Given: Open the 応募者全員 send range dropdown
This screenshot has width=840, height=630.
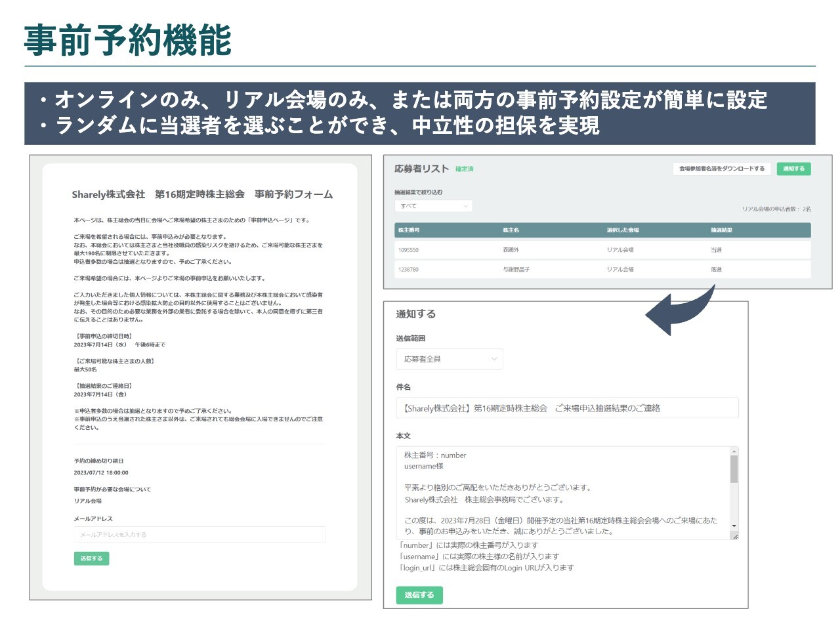Looking at the screenshot, I should [x=450, y=359].
